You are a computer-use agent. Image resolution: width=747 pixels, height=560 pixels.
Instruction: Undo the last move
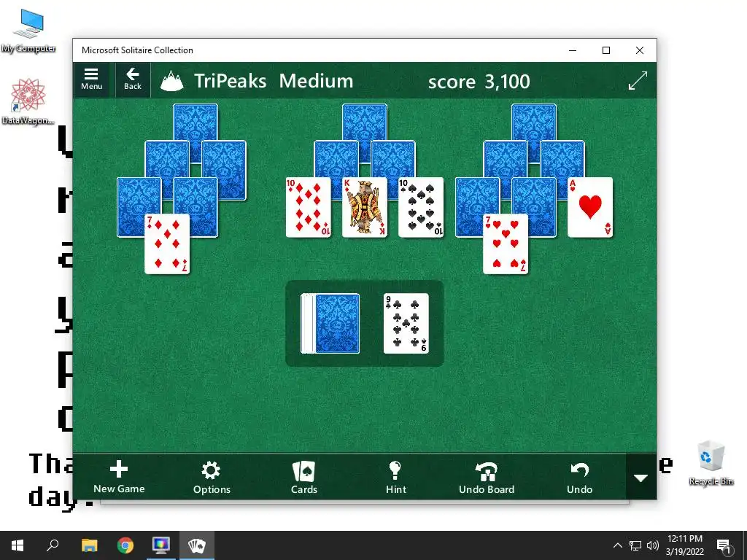[x=579, y=477]
